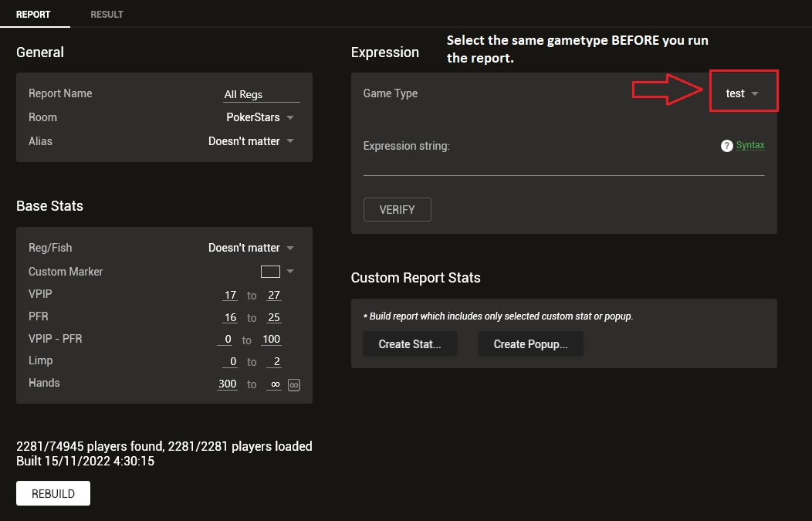Click the Syntax help question mark icon

(726, 146)
